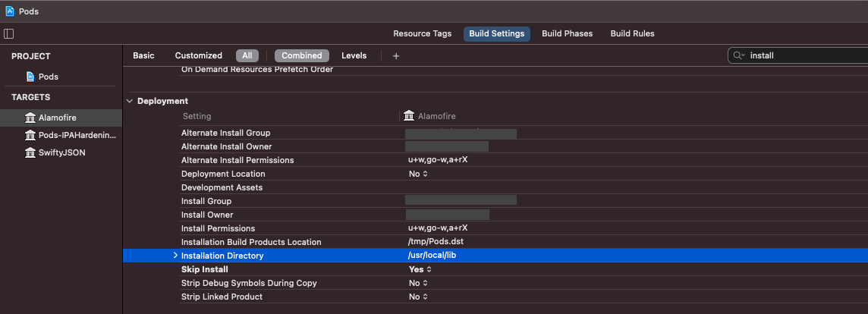Switch to the Levels view mode

(354, 55)
